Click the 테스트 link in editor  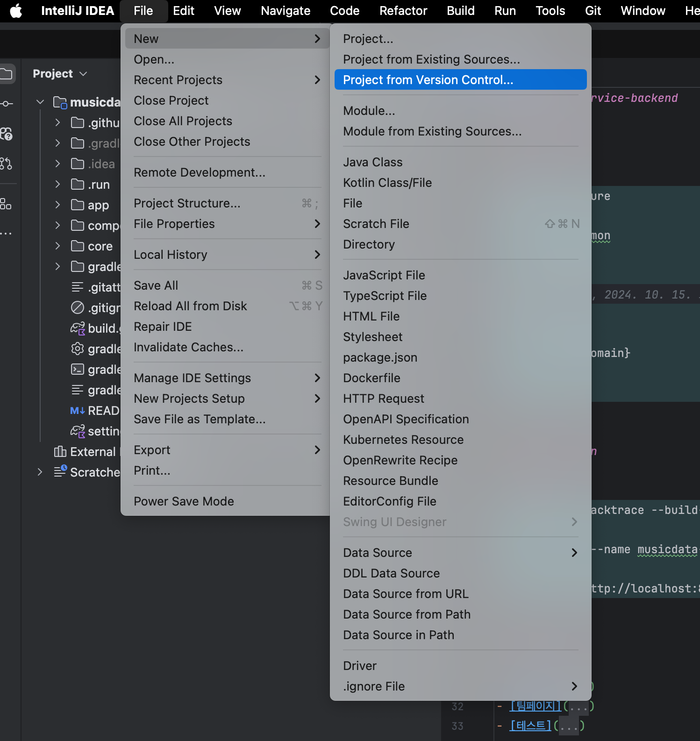tap(530, 725)
